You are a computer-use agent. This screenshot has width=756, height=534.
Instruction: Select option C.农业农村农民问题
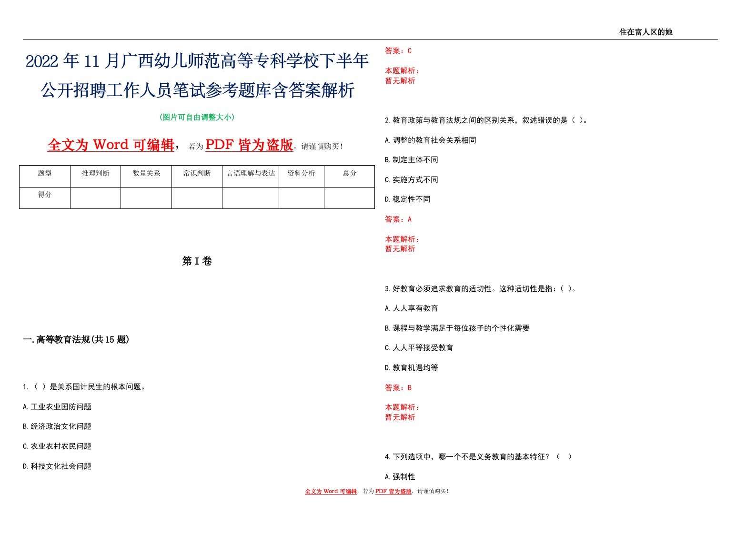[57, 446]
